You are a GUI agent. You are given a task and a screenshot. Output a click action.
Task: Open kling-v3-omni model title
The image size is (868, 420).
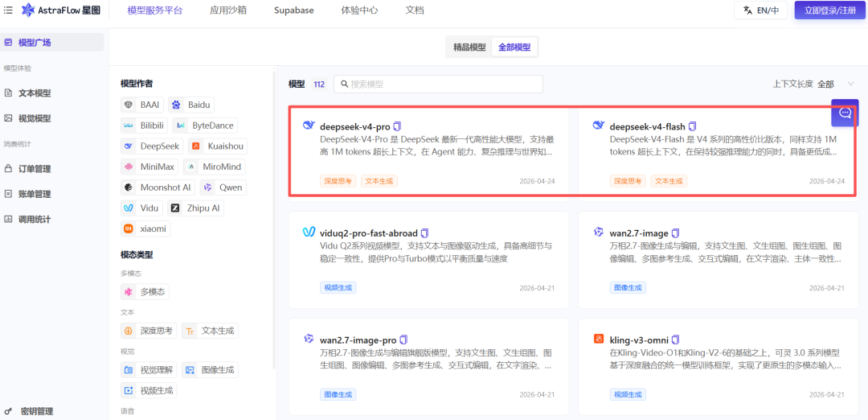tap(639, 339)
